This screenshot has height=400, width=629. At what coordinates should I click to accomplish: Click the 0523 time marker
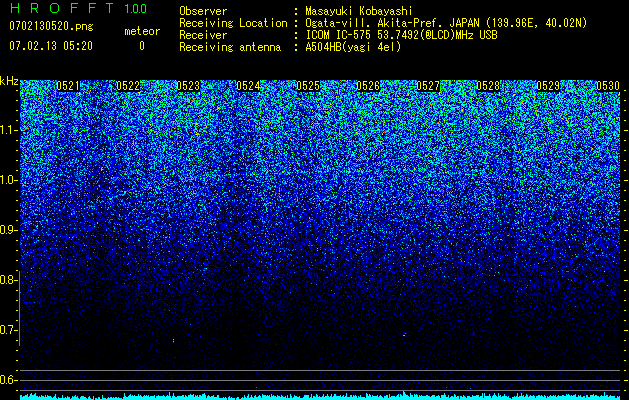[x=188, y=86]
